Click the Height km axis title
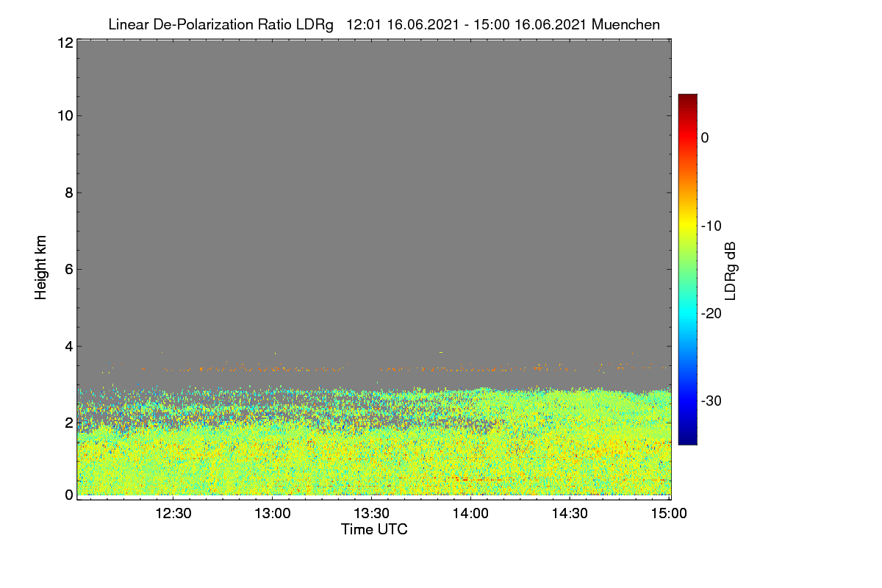 point(41,268)
